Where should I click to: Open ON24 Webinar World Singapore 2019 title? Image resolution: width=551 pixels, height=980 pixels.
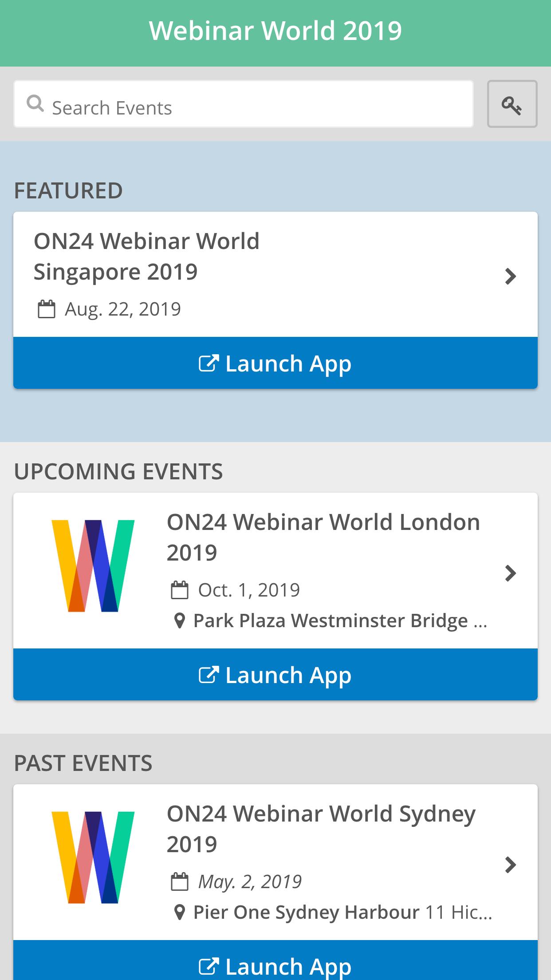point(147,257)
